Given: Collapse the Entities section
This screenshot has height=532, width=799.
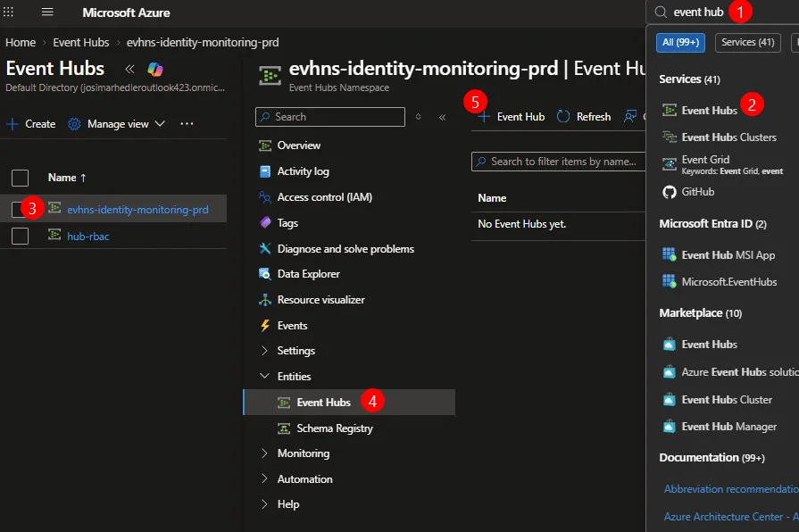Looking at the screenshot, I should (264, 376).
